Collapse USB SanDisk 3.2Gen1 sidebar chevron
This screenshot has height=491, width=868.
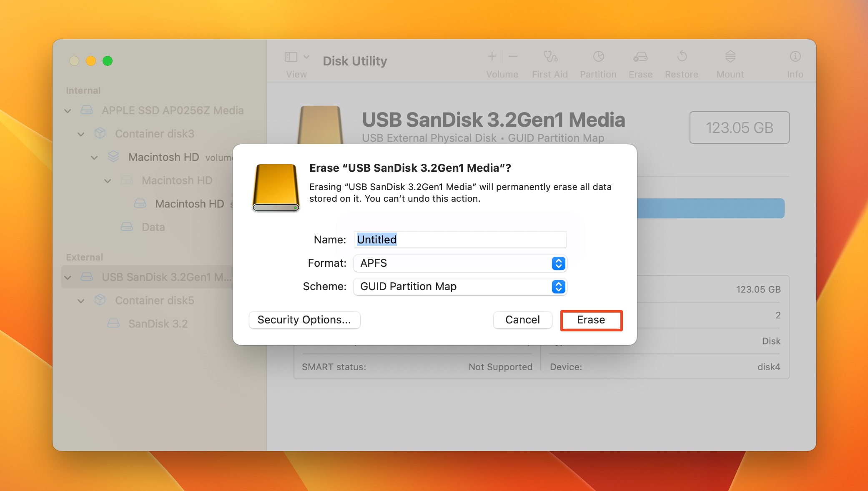[x=68, y=278]
